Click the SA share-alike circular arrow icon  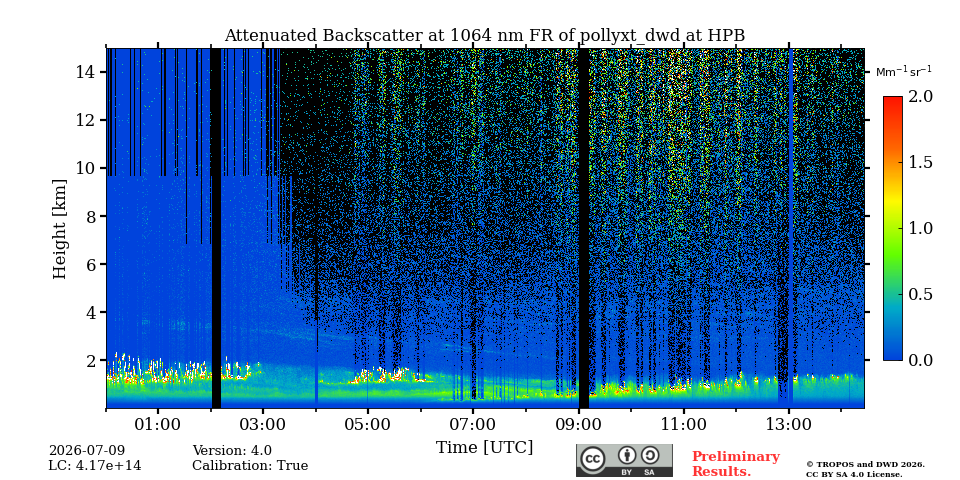tap(650, 456)
